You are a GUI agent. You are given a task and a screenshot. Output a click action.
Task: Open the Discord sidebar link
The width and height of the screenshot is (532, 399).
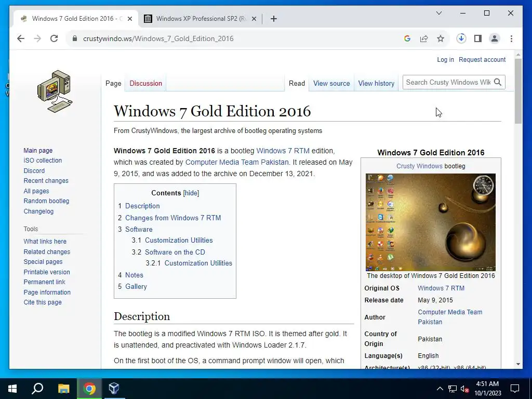[x=34, y=170]
